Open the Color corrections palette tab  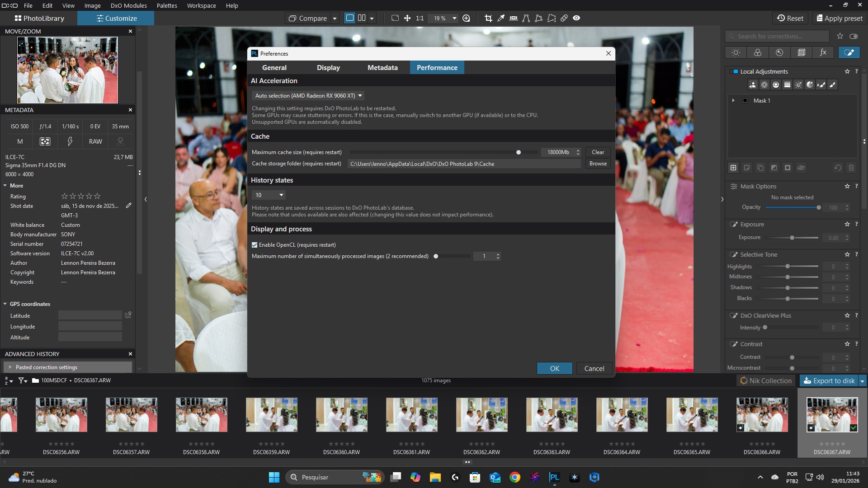click(x=758, y=52)
